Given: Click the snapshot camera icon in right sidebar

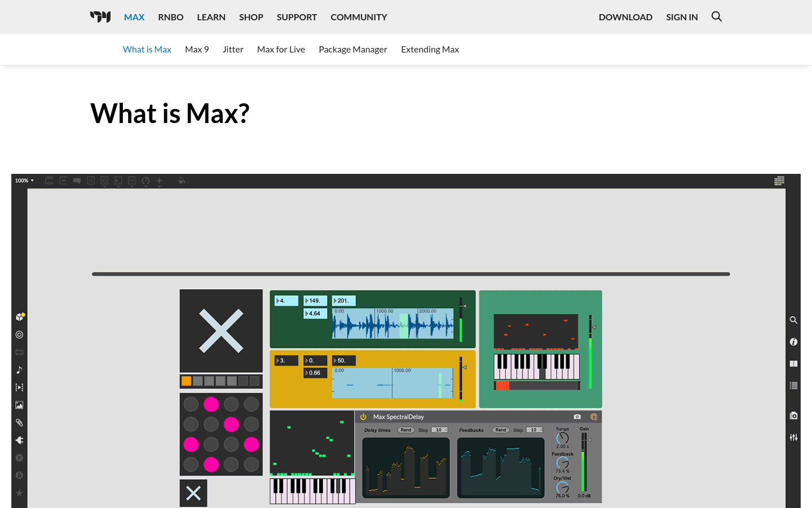Looking at the screenshot, I should (793, 415).
